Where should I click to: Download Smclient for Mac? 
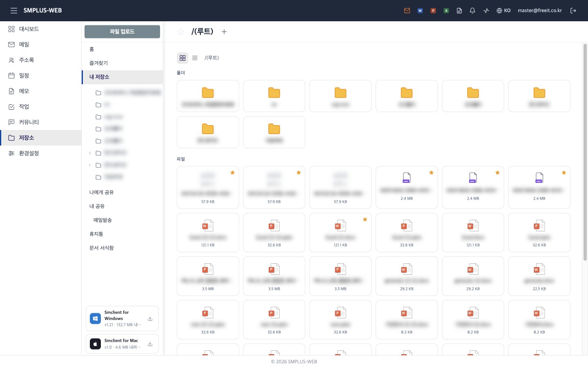click(150, 344)
